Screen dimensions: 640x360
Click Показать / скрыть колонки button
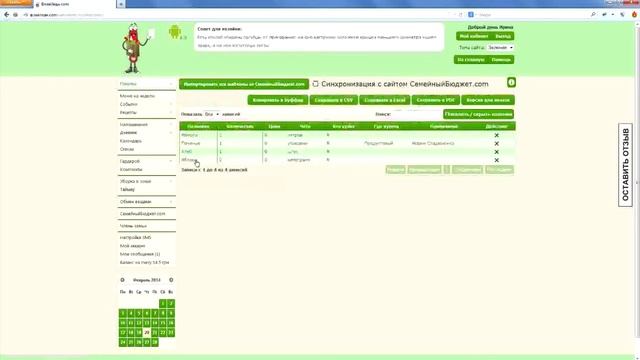point(478,114)
